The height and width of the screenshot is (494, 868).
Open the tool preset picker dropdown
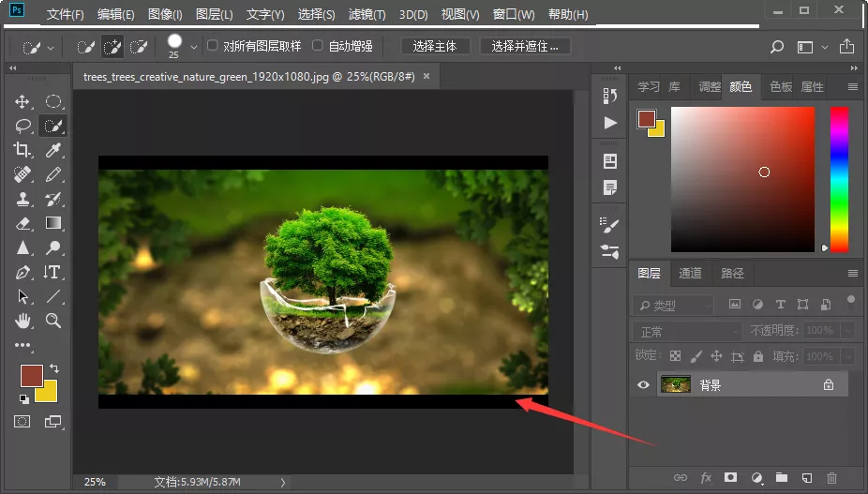[51, 48]
